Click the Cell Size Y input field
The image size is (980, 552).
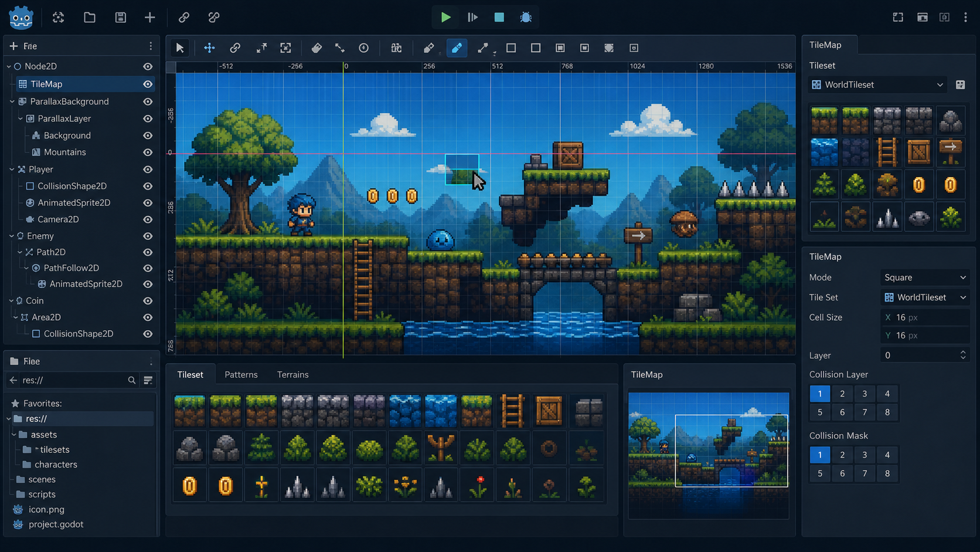pos(924,336)
